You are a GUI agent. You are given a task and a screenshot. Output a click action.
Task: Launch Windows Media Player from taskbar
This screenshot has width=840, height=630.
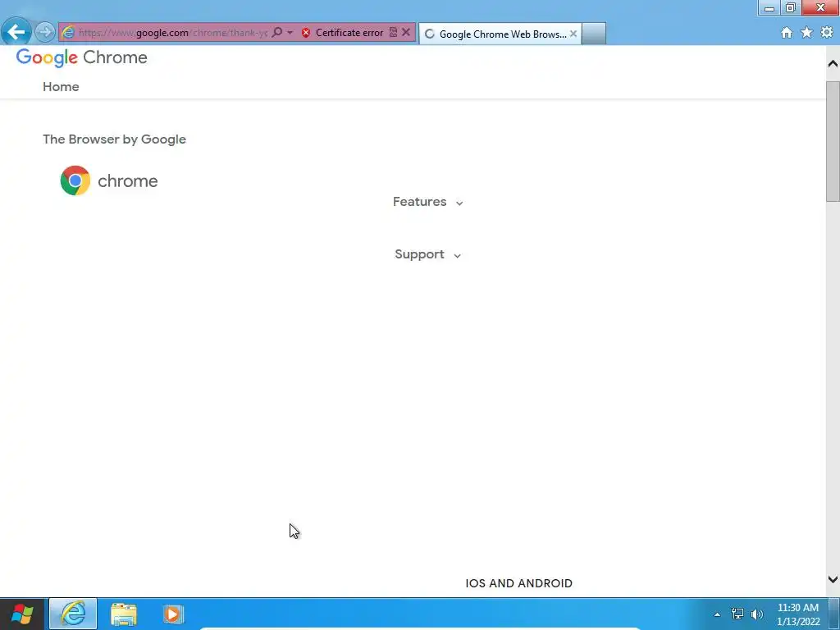173,614
